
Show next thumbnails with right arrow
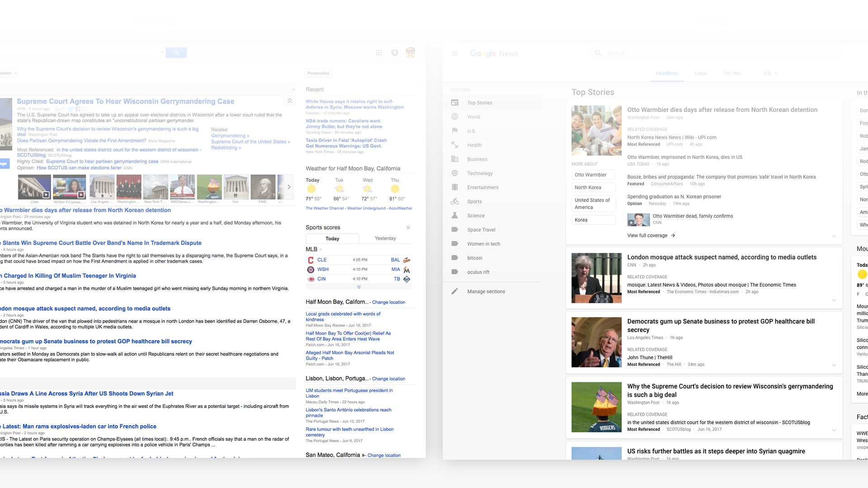[289, 187]
